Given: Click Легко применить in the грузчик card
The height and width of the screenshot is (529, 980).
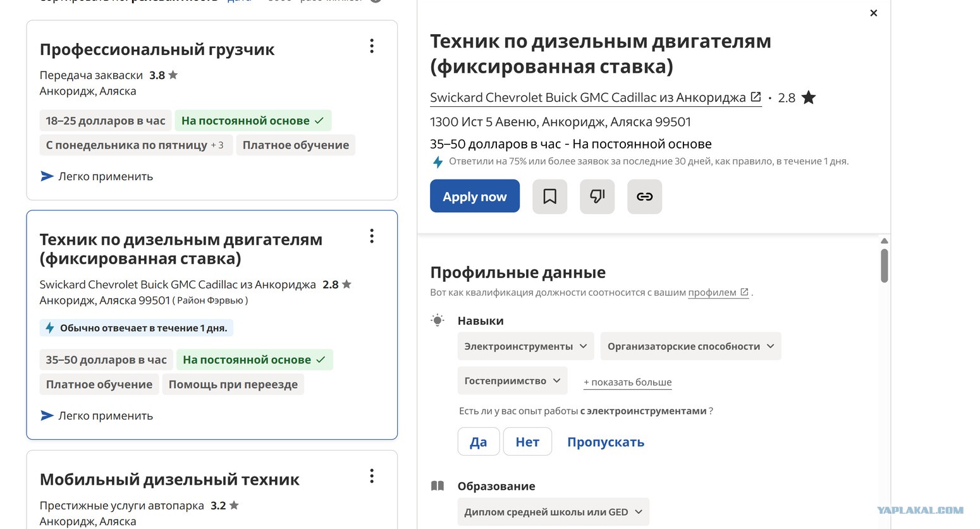Looking at the screenshot, I should tap(97, 176).
